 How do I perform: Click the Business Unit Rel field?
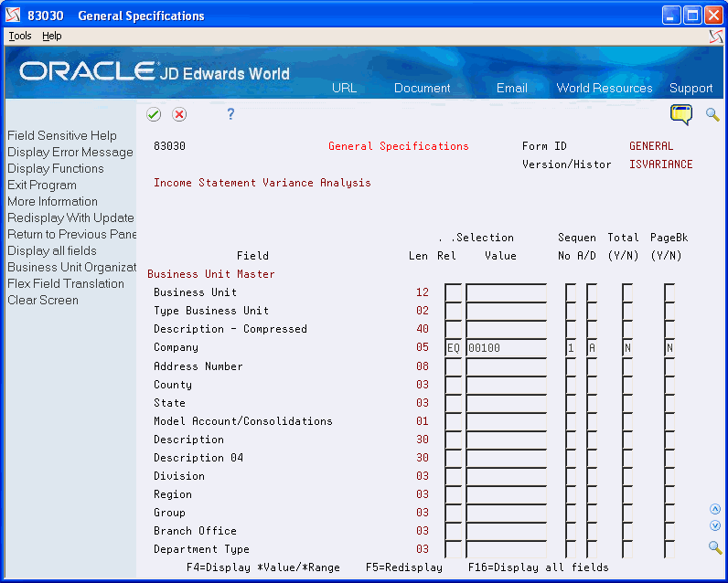pos(453,292)
